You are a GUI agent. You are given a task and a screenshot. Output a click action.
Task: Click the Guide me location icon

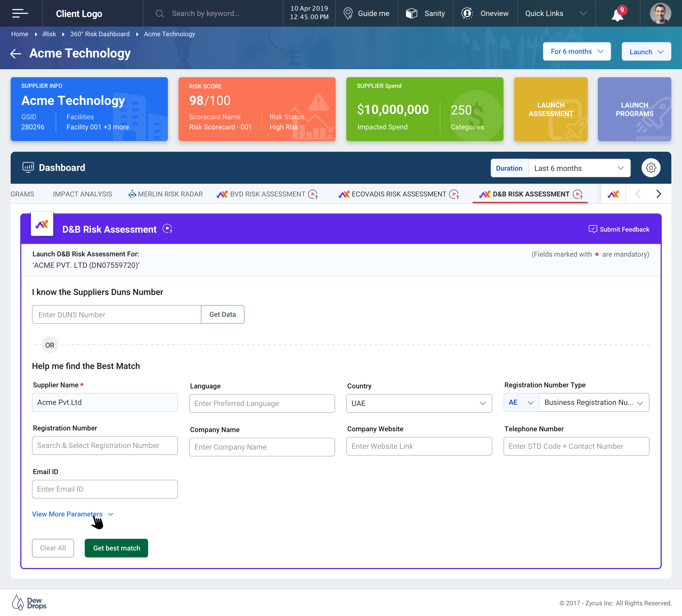tap(348, 14)
